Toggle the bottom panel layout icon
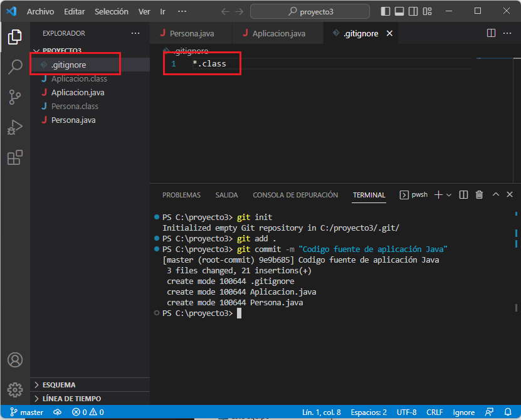This screenshot has width=521, height=420. pyautogui.click(x=399, y=11)
